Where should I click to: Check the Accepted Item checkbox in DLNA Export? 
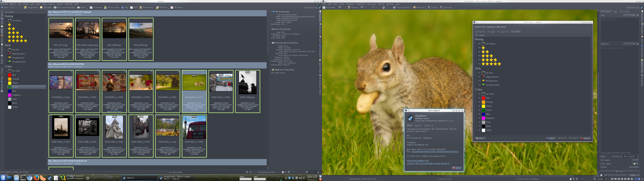pyautogui.click(x=479, y=85)
